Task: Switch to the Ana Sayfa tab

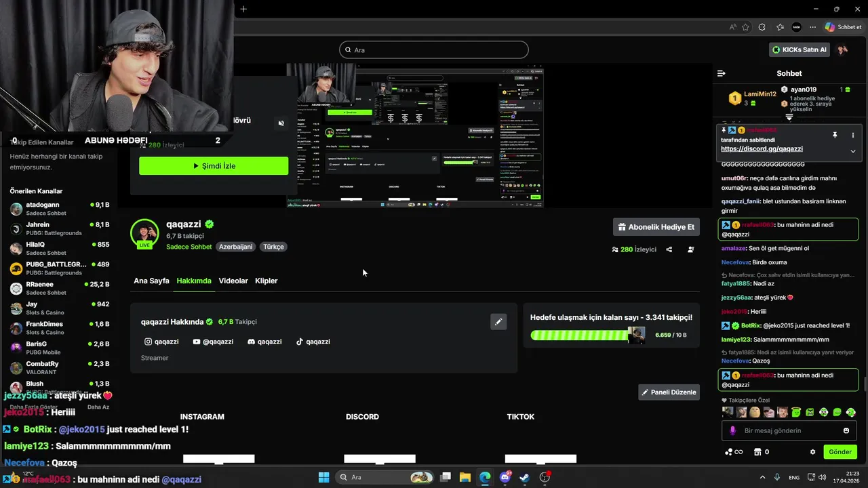Action: 151,281
